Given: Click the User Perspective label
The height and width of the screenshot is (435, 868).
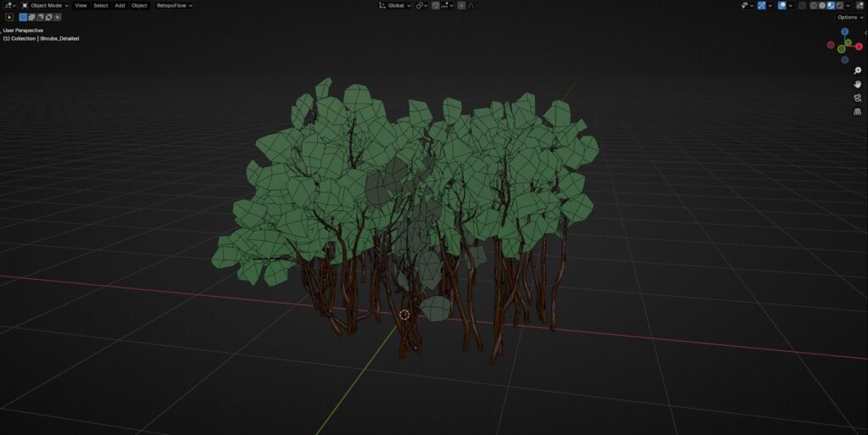Looking at the screenshot, I should (x=23, y=31).
